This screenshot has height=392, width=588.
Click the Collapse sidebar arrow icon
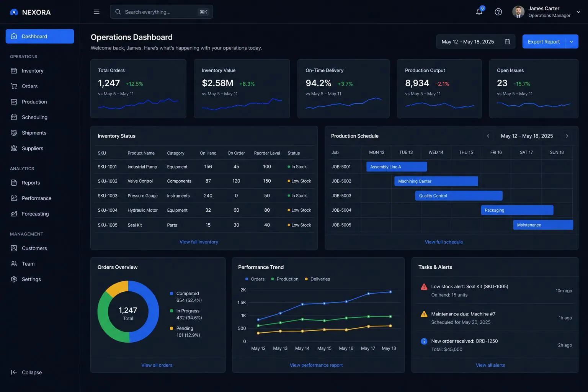click(14, 372)
